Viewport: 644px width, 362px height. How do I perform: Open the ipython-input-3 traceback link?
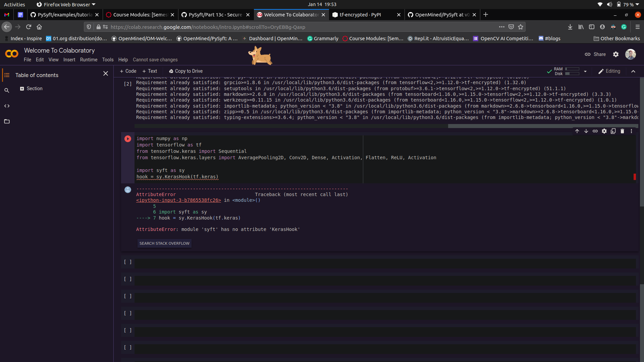click(178, 200)
